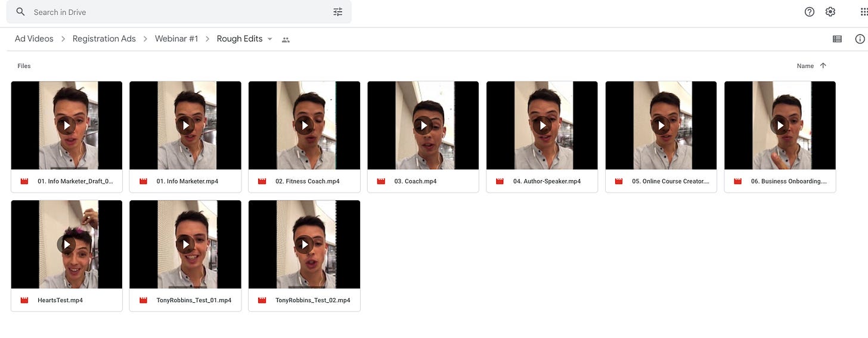Click shared people icon beside Rough Edits

click(x=286, y=39)
